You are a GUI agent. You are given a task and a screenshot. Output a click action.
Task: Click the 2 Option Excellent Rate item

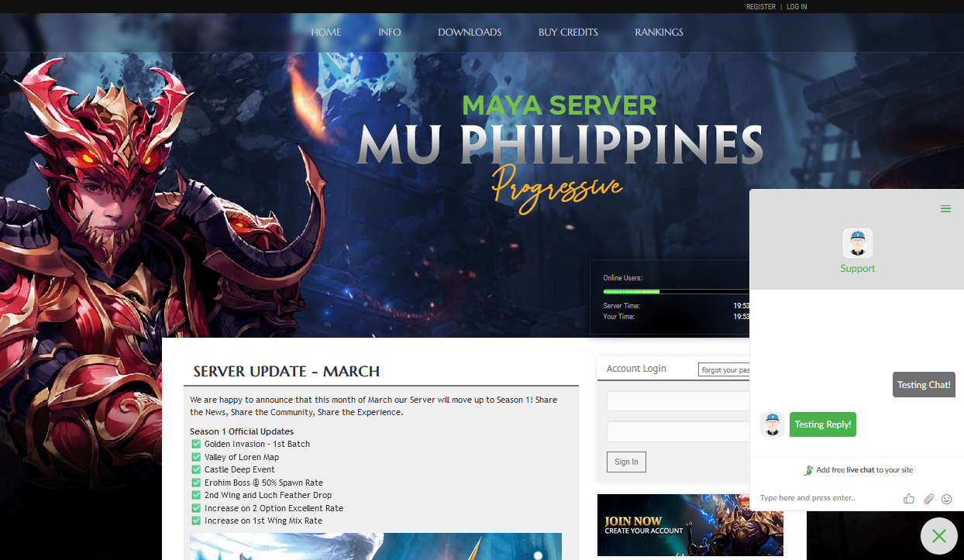[274, 508]
